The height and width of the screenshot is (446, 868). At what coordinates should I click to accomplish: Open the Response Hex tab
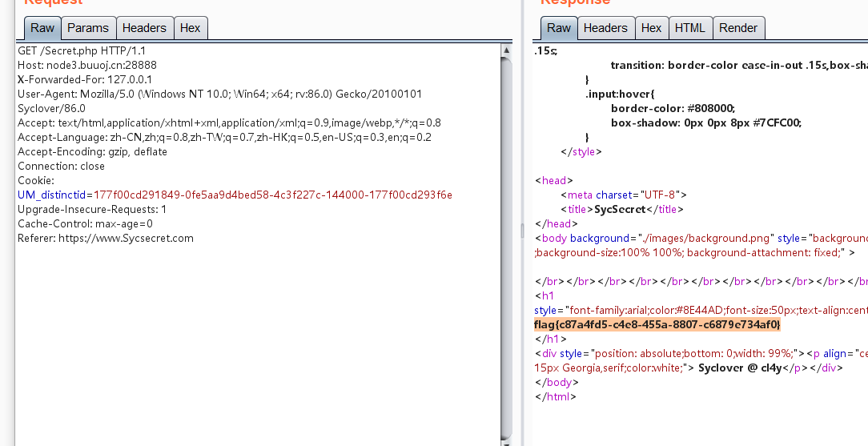[x=651, y=28]
